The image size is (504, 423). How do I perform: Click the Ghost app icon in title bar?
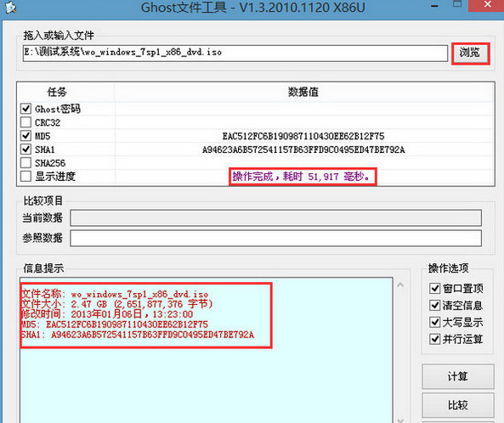point(10,7)
